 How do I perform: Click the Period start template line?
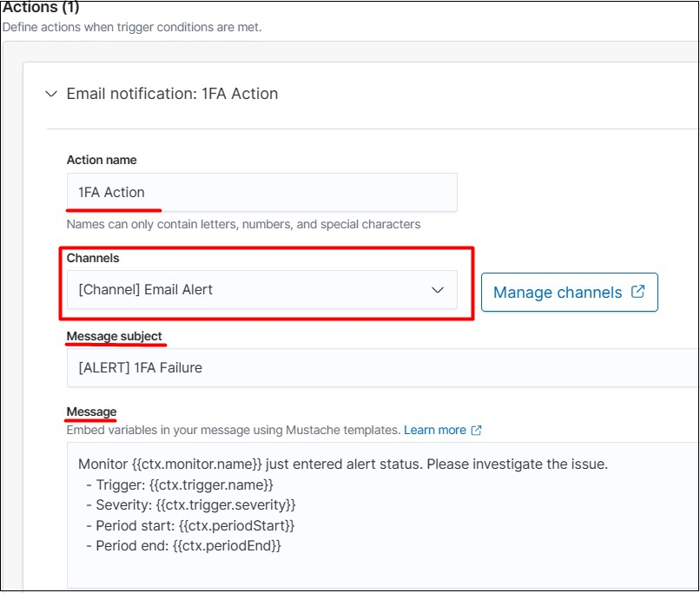coord(190,525)
